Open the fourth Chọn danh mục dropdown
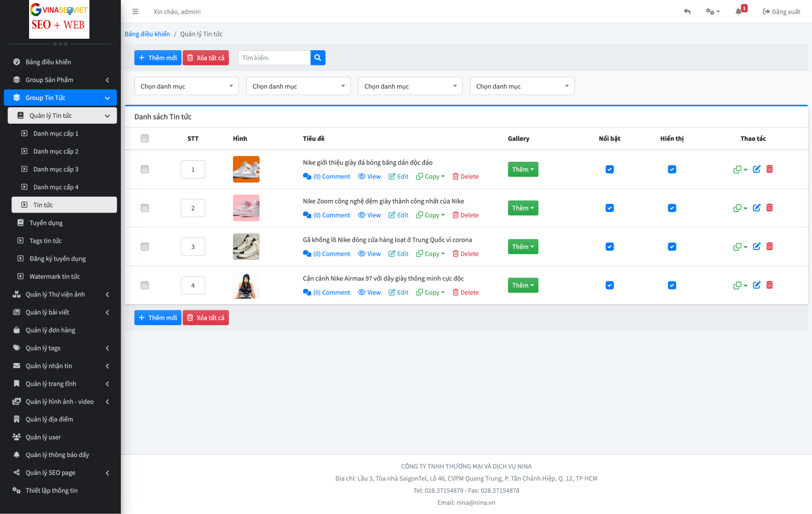812x514 pixels. [x=522, y=86]
